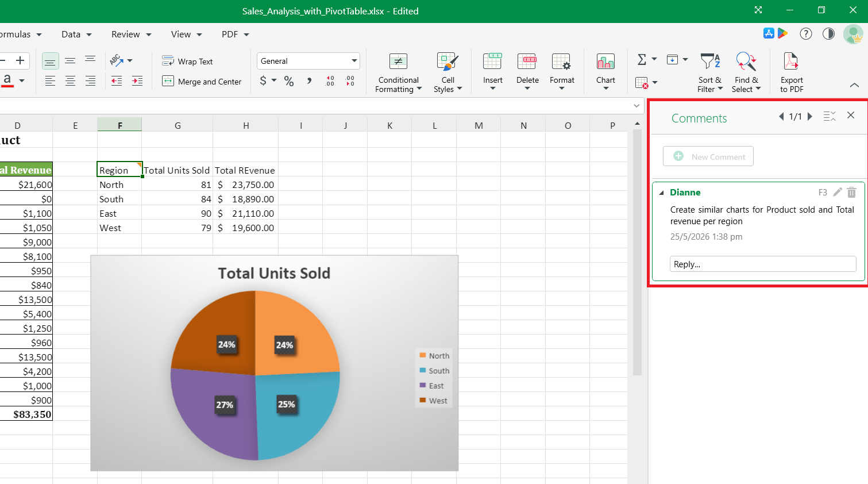868x484 pixels.
Task: Expand the font color dropdown arrow
Action: (x=22, y=80)
